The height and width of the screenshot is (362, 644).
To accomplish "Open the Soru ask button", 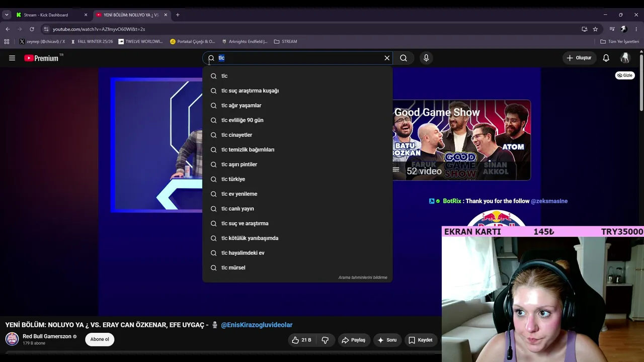I will point(387,340).
